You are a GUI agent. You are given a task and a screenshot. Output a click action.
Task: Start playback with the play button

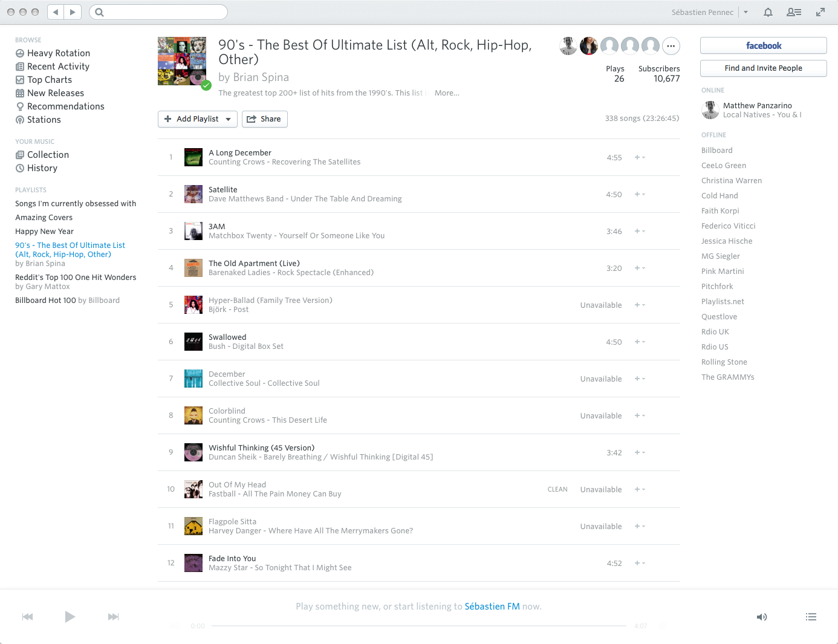coord(70,617)
